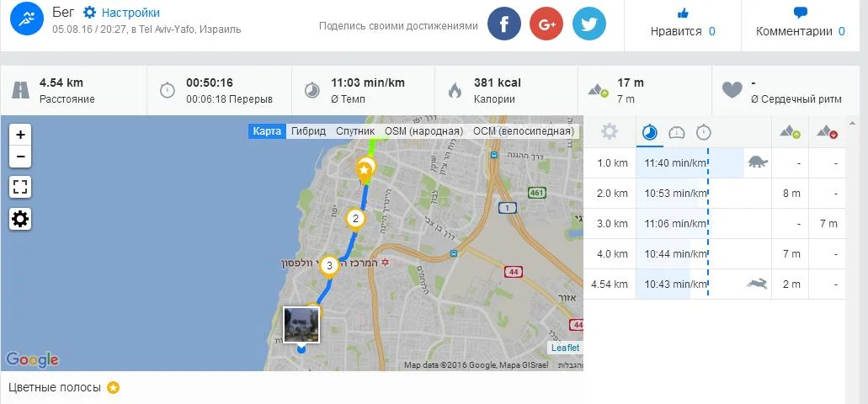Share the run on Twitter
This screenshot has height=404, width=868.
589,24
